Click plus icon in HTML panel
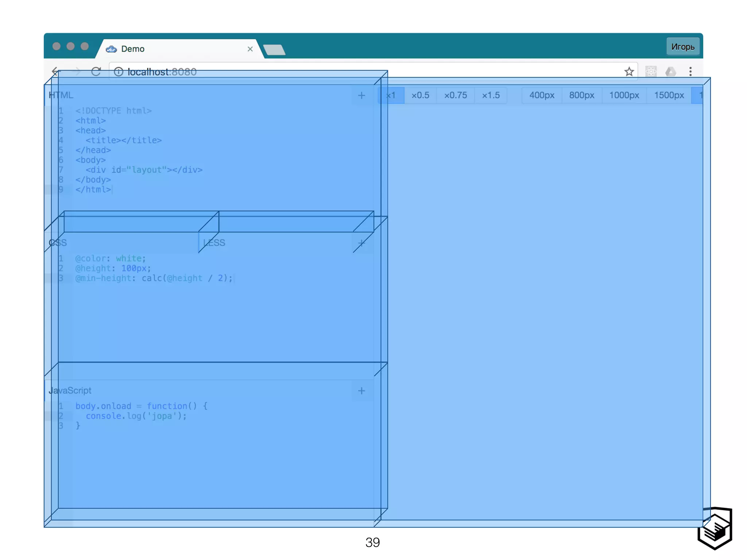This screenshot has width=747, height=560. click(361, 96)
